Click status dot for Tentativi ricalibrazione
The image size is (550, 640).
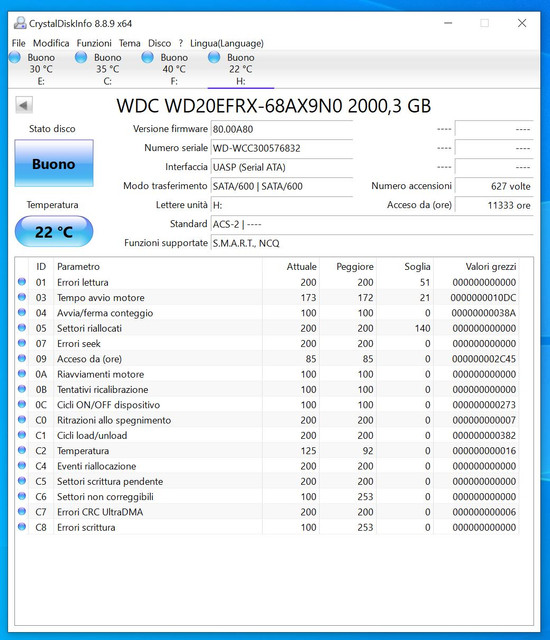pos(22,389)
